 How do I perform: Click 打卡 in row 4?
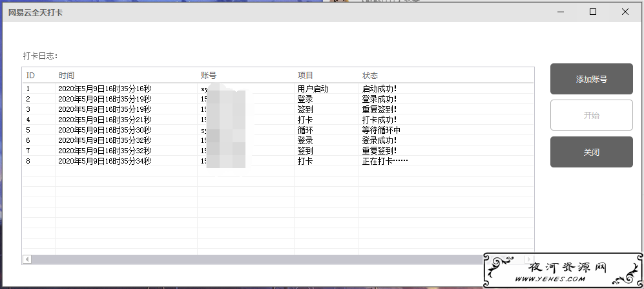[x=305, y=120]
